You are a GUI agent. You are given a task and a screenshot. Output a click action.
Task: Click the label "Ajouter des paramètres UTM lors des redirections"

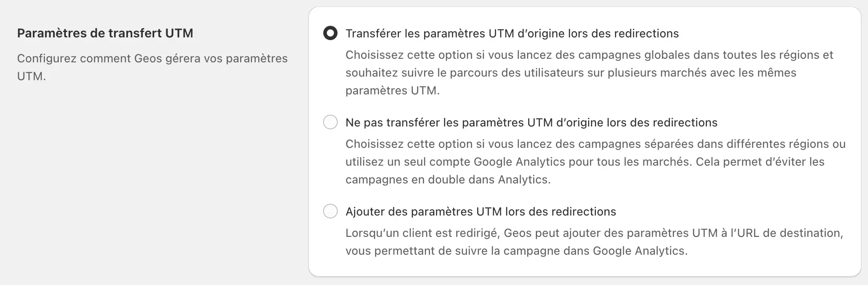tap(480, 212)
